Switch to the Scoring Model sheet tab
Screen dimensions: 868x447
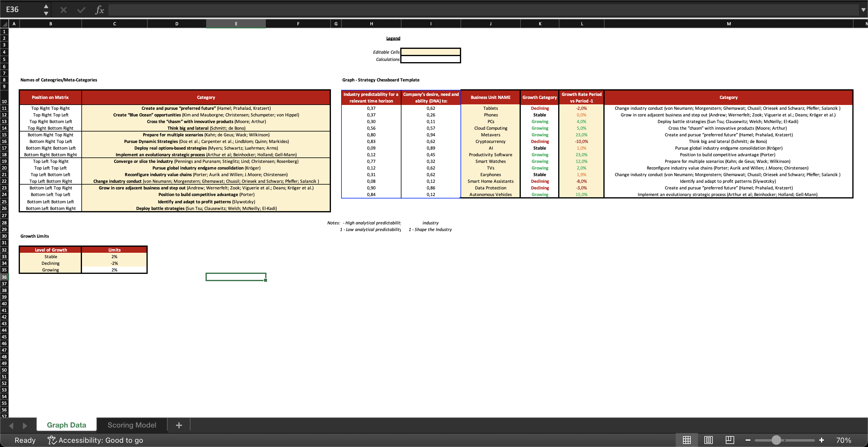(x=132, y=425)
